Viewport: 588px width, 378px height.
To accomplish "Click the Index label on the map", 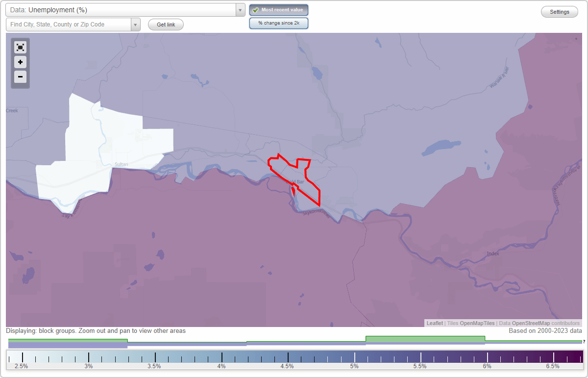I will (x=492, y=253).
